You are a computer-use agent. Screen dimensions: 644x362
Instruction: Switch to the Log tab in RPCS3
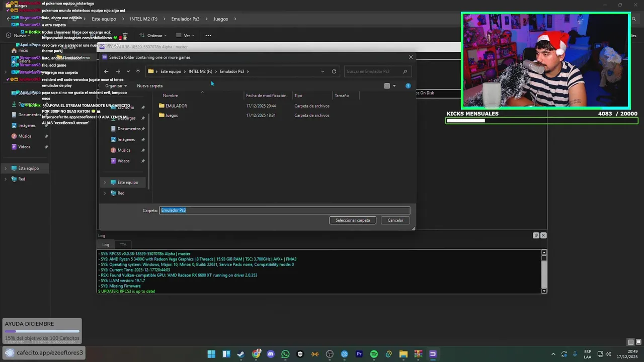pyautogui.click(x=106, y=245)
